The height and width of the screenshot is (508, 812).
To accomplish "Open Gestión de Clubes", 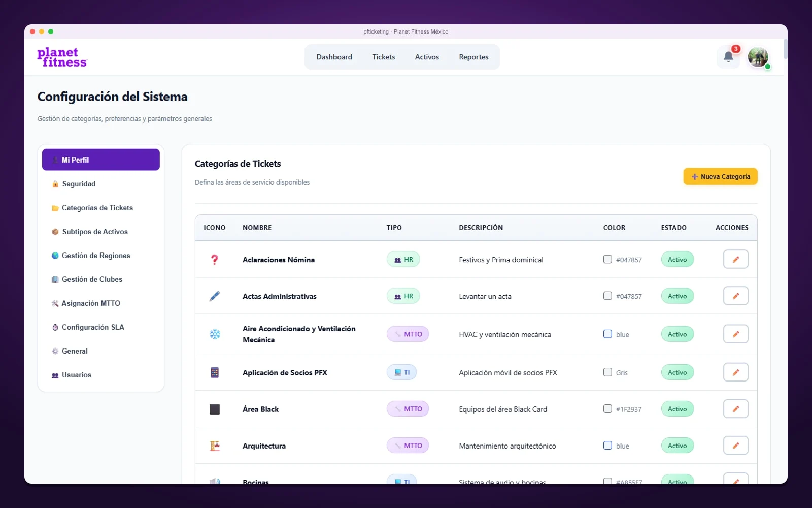I will (101, 279).
